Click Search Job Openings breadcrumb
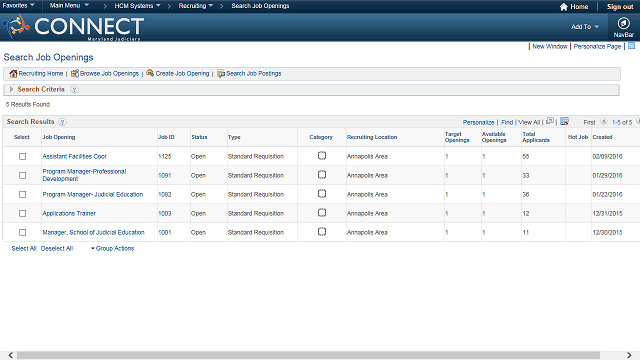Screen dimensions: 640x360 point(260,6)
